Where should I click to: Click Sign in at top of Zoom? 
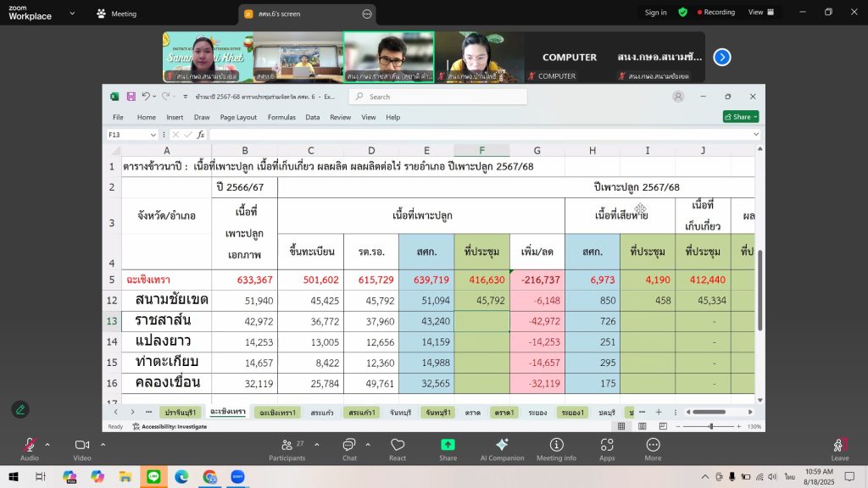point(655,13)
